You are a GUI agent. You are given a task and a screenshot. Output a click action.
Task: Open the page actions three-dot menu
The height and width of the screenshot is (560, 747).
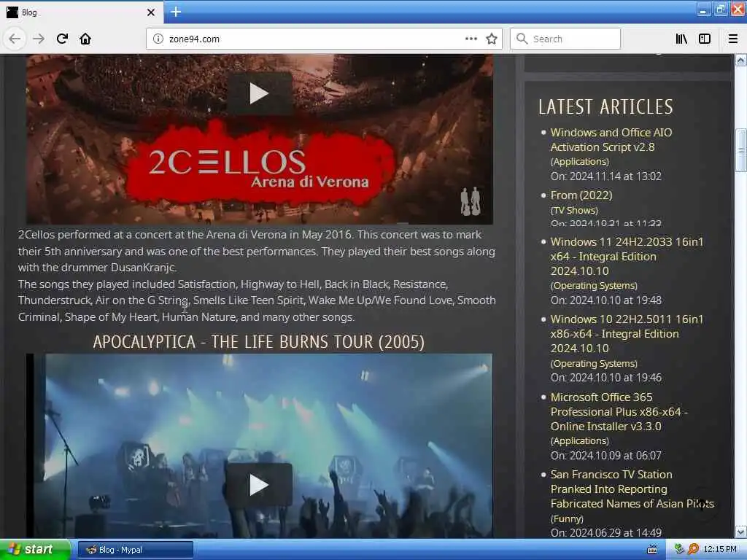coord(471,39)
